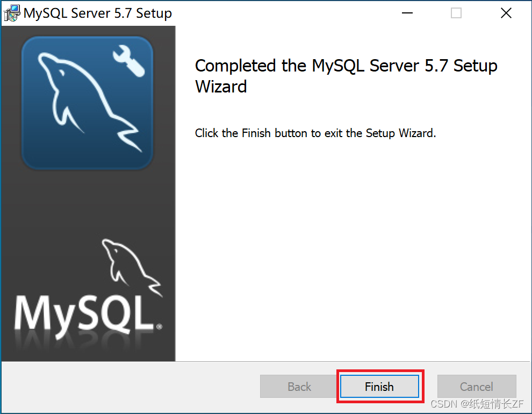Click the small white dolphin above the MySQL wordmark

pos(132,267)
